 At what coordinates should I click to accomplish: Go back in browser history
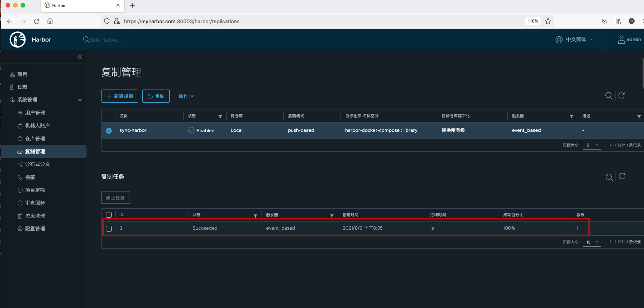tap(10, 21)
